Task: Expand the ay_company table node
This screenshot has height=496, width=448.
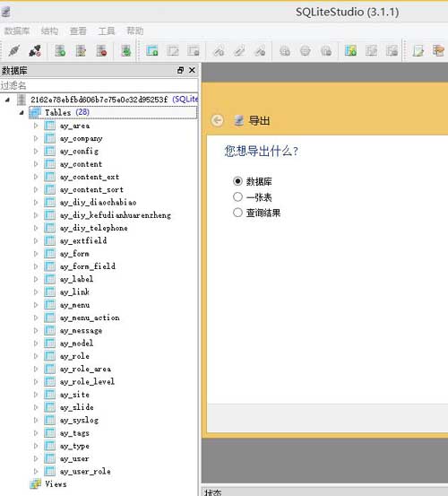Action: [x=36, y=138]
